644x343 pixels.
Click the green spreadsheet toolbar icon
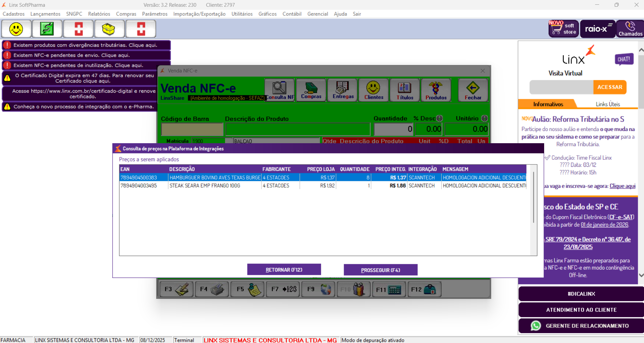click(x=47, y=29)
